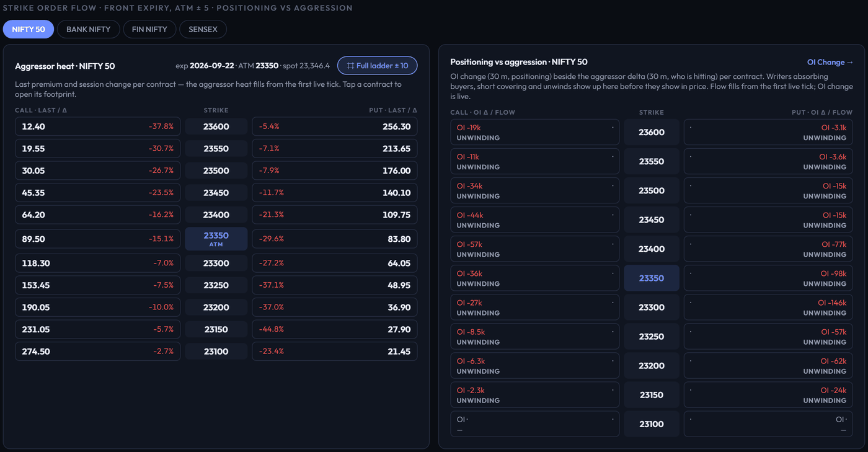Click highlighted strike 23350 in positioning panel
Screen dimensions: 868x452
coord(652,278)
